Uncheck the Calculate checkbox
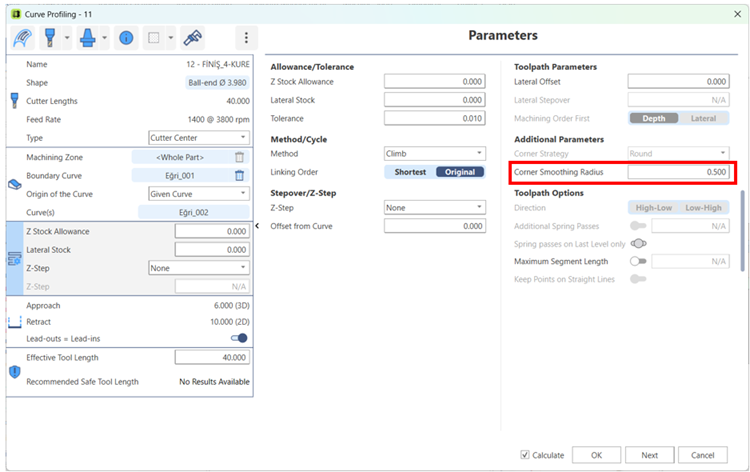 coord(525,455)
